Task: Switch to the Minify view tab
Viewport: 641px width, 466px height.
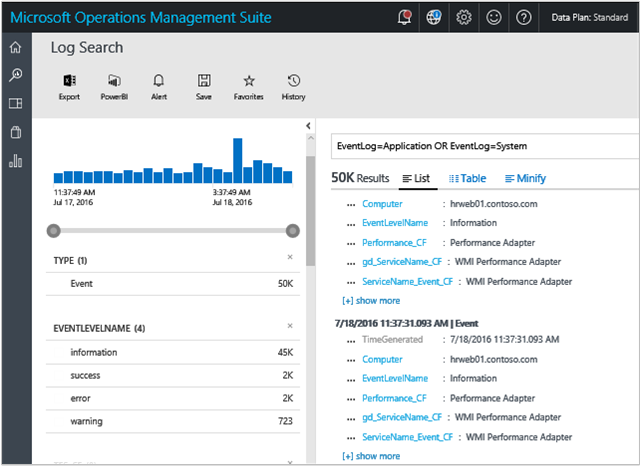Action: [525, 178]
